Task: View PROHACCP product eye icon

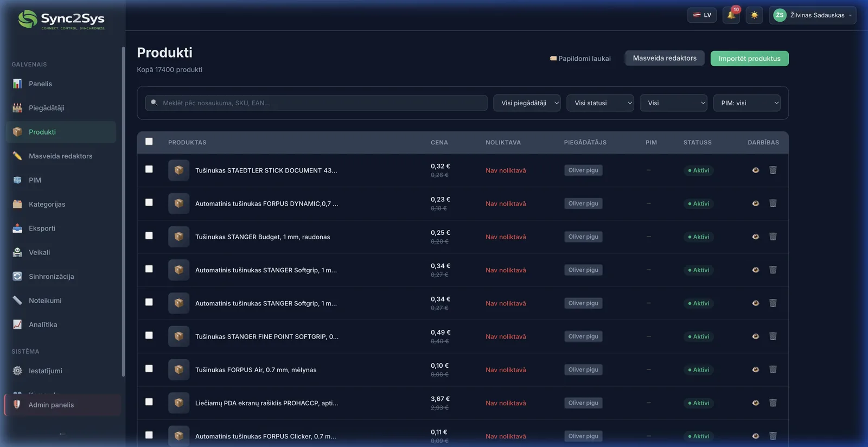Action: click(x=756, y=403)
